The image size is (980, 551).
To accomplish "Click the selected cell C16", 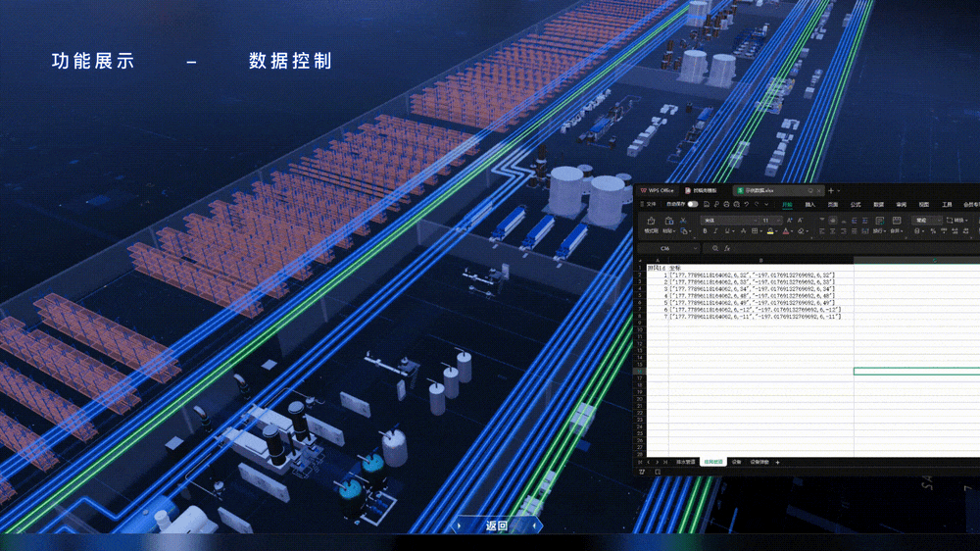I will (x=917, y=371).
